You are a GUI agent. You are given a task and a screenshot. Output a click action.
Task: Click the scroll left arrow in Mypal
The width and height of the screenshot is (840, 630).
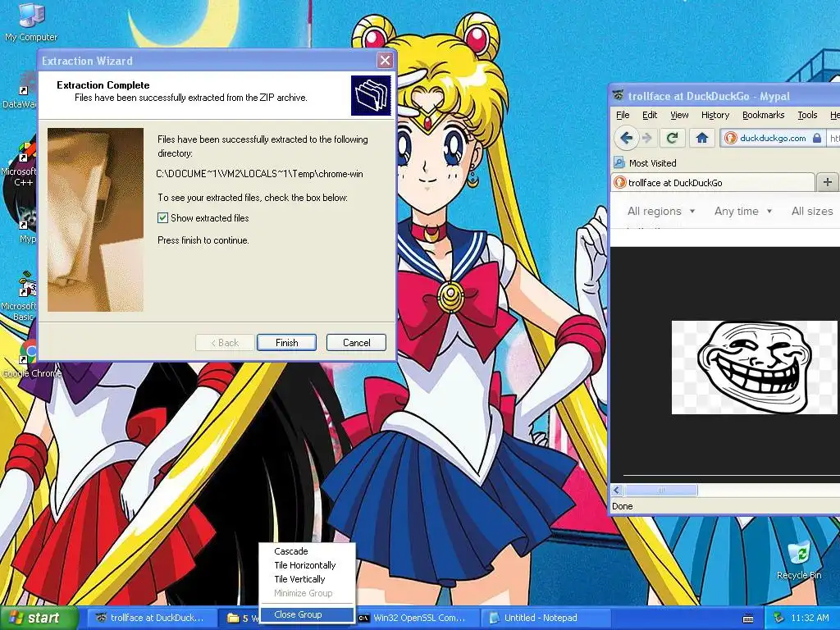click(x=617, y=490)
